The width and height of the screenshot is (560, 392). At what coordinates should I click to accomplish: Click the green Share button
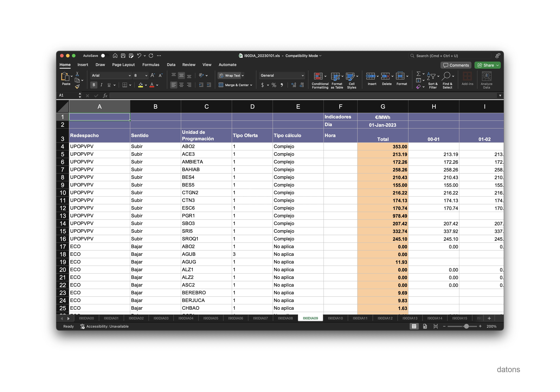pyautogui.click(x=486, y=65)
